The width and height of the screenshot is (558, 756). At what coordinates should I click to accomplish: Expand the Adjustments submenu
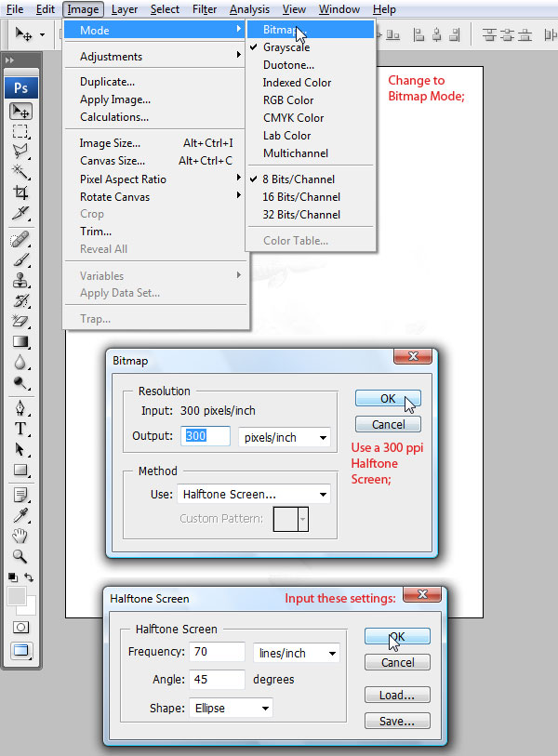[154, 57]
